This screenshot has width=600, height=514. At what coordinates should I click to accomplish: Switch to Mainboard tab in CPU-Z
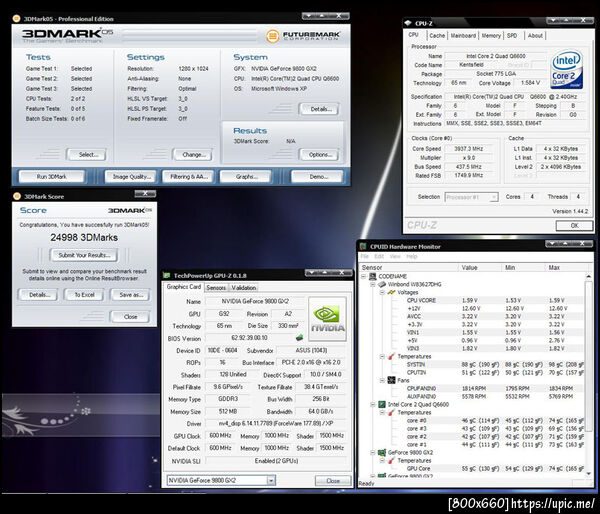[463, 36]
